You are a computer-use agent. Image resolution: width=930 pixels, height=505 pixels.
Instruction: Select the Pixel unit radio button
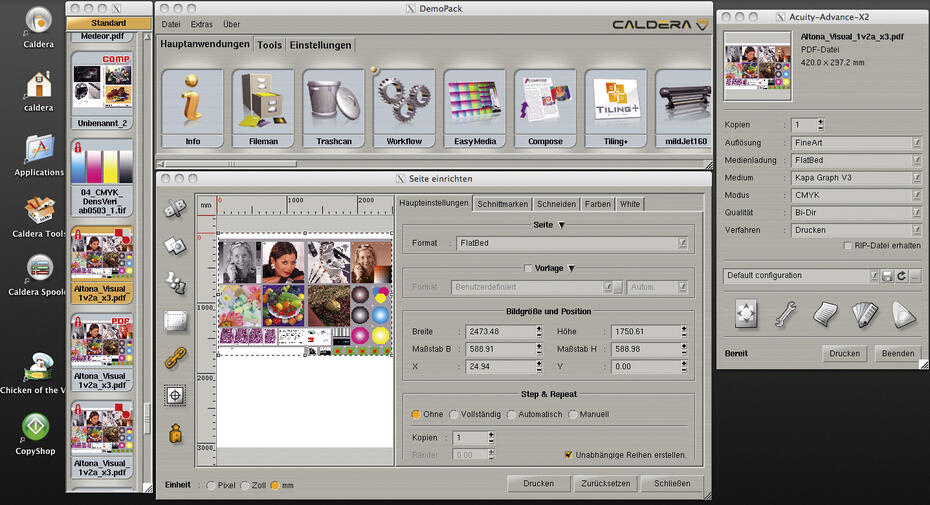click(x=211, y=485)
